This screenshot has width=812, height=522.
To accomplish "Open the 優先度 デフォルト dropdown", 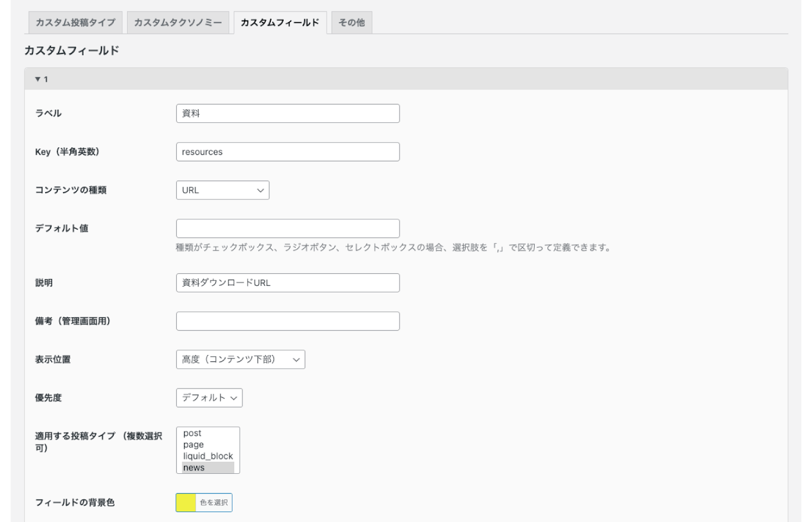I will point(209,398).
